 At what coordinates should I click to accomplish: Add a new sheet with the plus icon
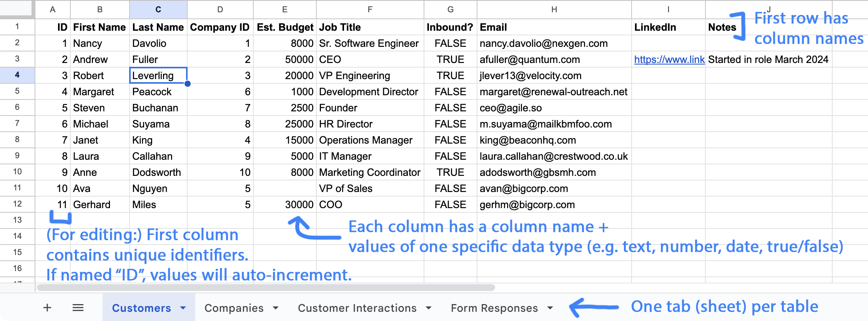point(47,308)
